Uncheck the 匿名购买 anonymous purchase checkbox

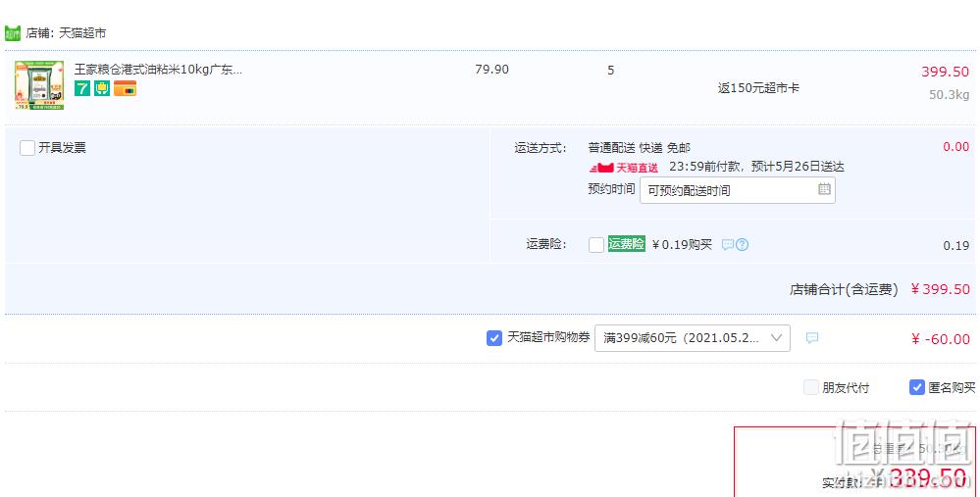tap(916, 388)
